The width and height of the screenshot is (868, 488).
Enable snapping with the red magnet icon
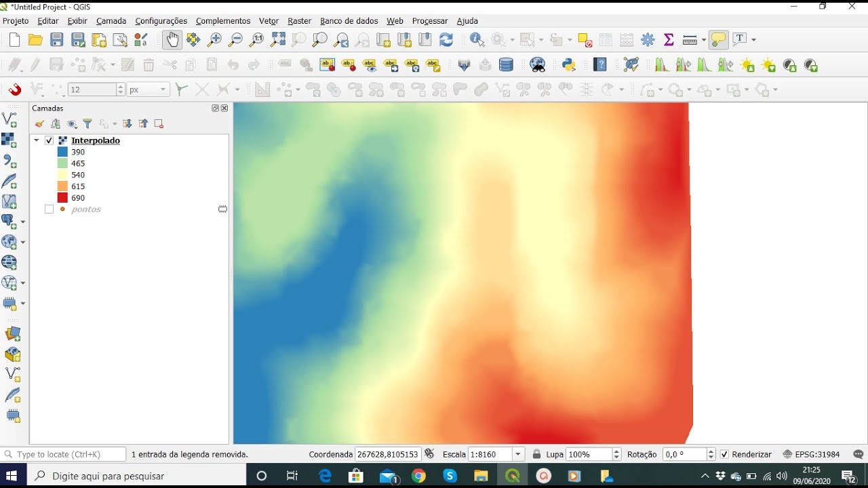coord(14,89)
